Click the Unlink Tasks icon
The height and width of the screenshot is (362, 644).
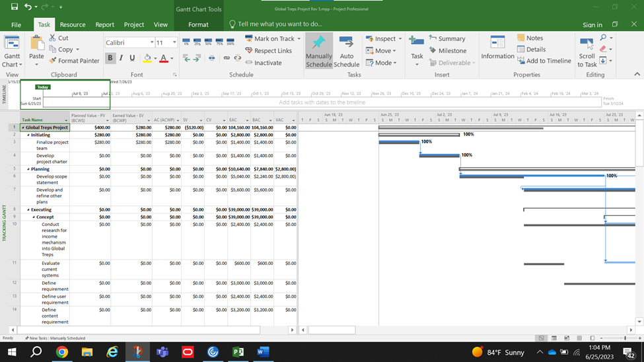(x=237, y=58)
